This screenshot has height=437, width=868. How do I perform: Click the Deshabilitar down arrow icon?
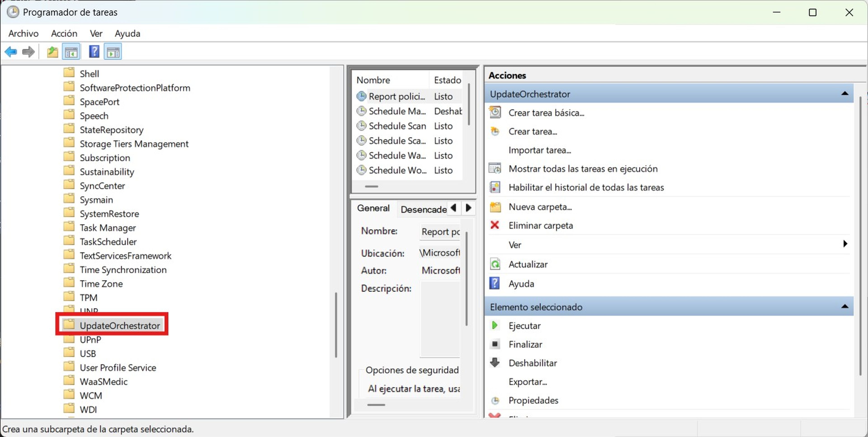(495, 363)
